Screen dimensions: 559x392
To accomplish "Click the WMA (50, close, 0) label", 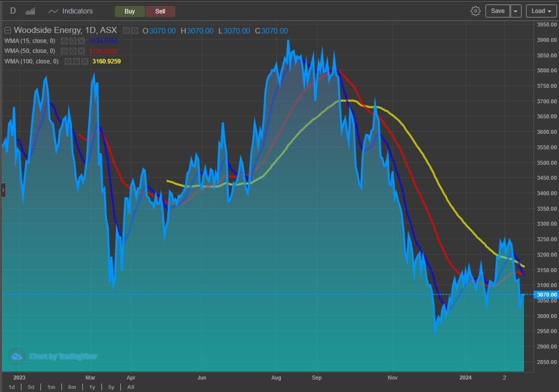I will 29,51.
